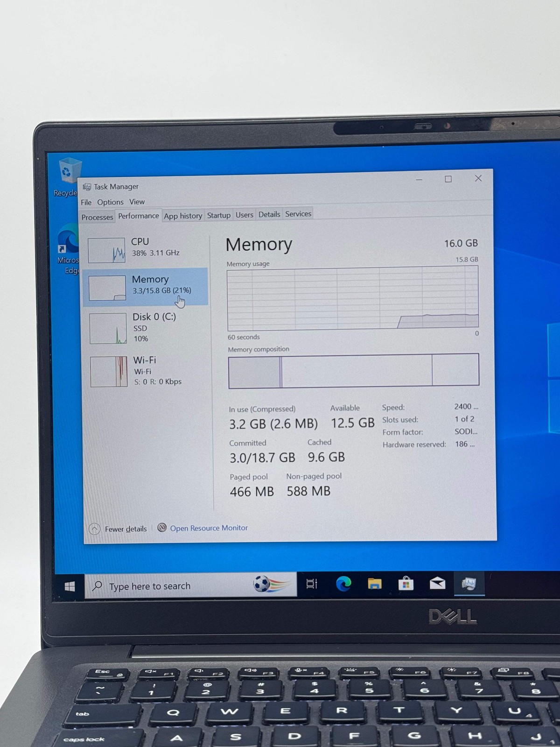
Task: Click the Hardware reserved value 186
Action: pos(465,444)
